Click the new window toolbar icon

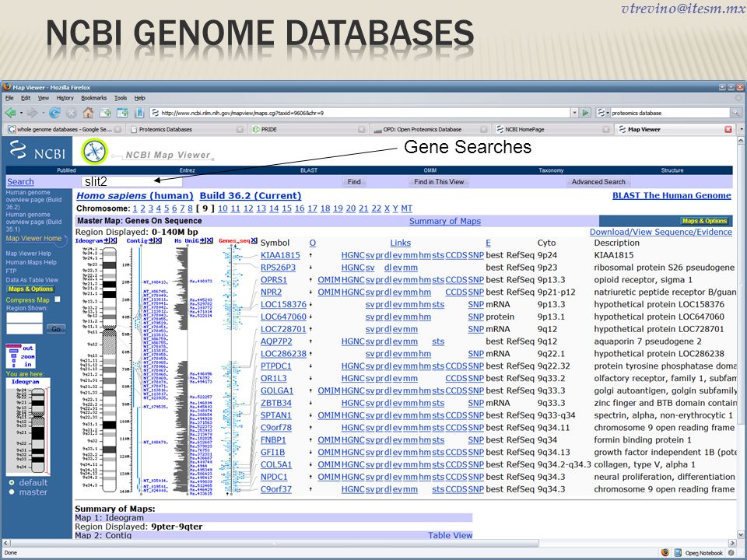pyautogui.click(x=122, y=113)
